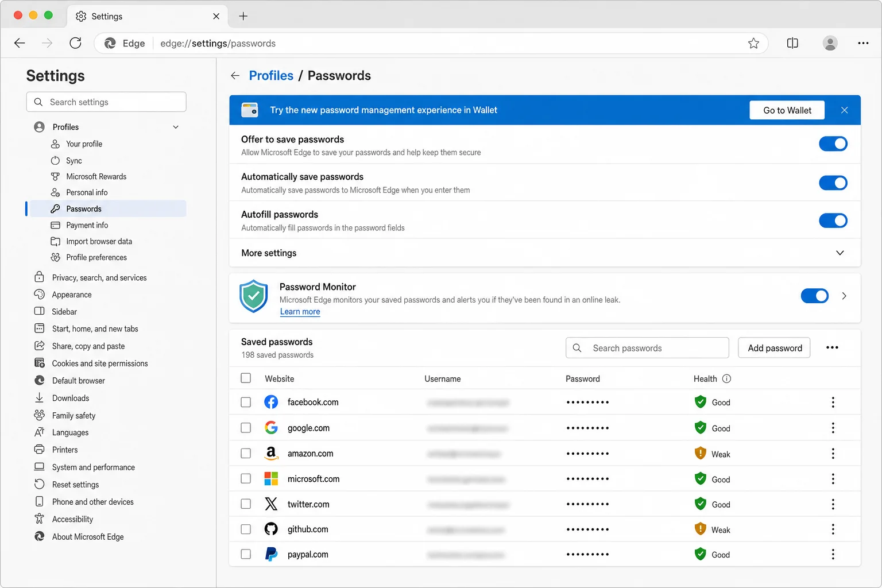This screenshot has height=588, width=882.
Task: Go back using the browser back arrow
Action: coord(20,43)
